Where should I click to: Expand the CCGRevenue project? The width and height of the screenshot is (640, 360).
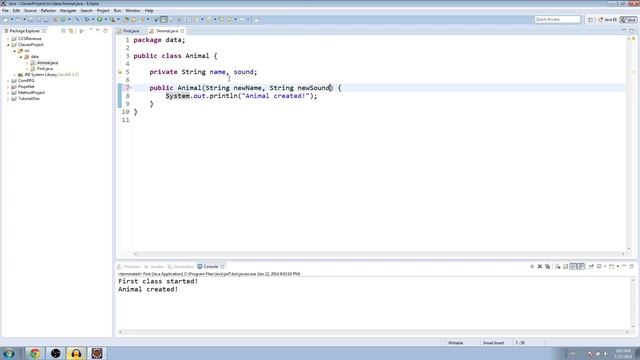point(8,39)
